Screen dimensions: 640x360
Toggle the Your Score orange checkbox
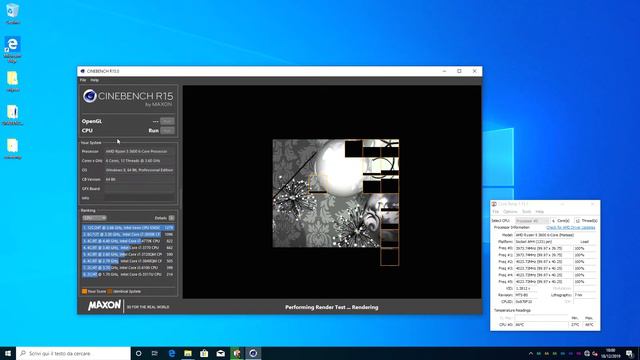[x=84, y=291]
